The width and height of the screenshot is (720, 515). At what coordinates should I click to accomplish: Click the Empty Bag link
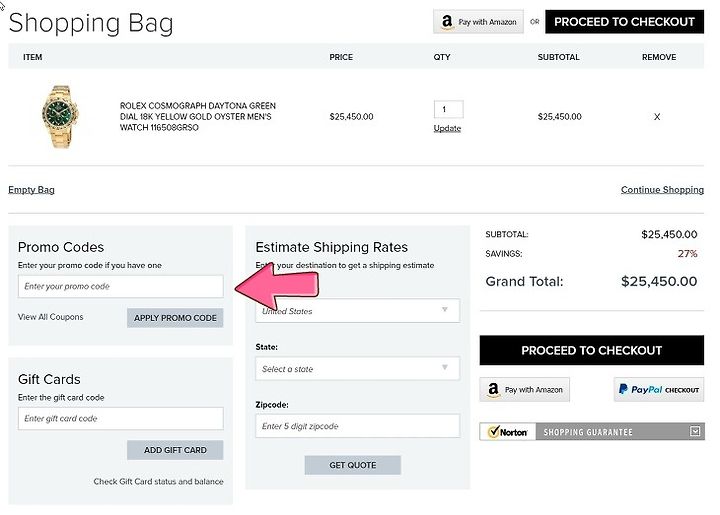tap(31, 190)
